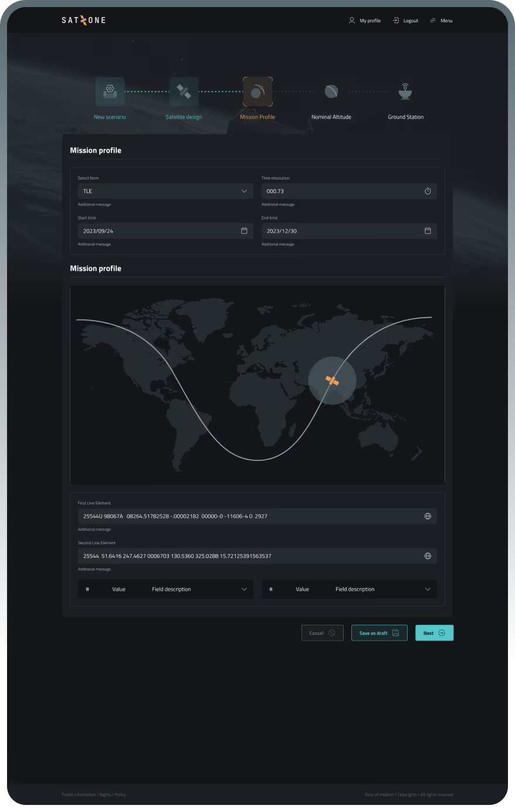
Task: Go to the Nominal Altitude tab label
Action: [x=331, y=117]
